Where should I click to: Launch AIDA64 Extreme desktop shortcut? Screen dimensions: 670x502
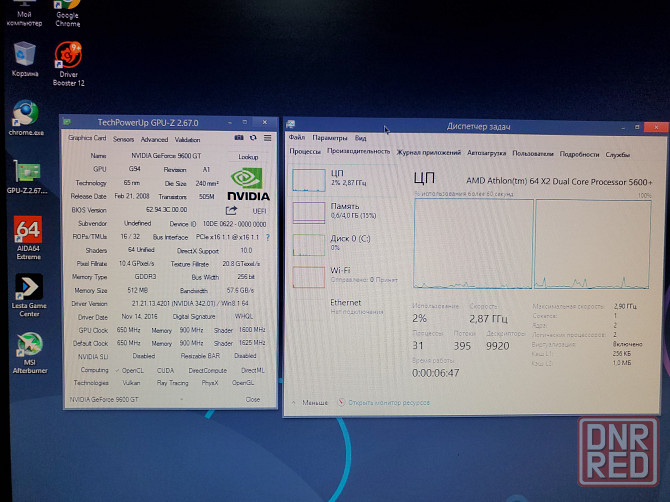[x=28, y=238]
